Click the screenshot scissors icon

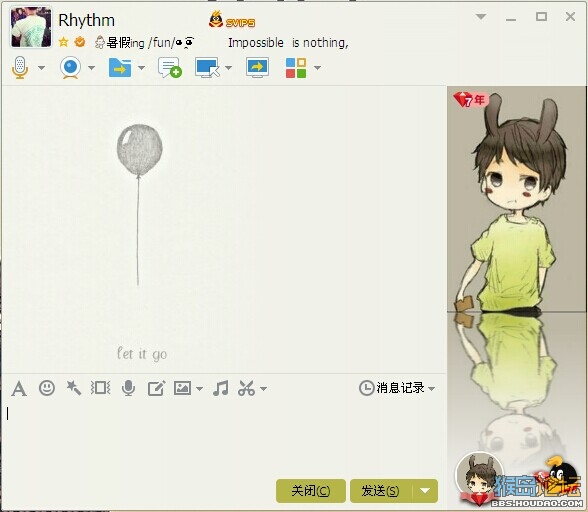pos(246,388)
